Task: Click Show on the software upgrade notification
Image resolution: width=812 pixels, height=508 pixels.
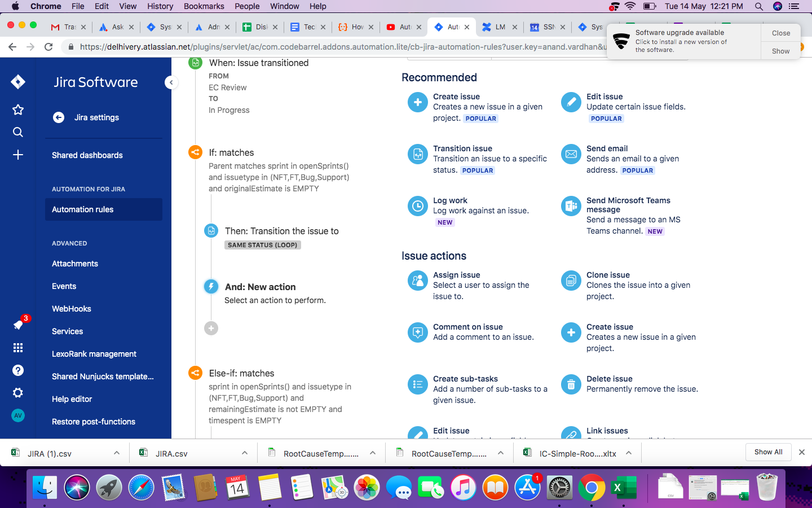Action: coord(781,51)
